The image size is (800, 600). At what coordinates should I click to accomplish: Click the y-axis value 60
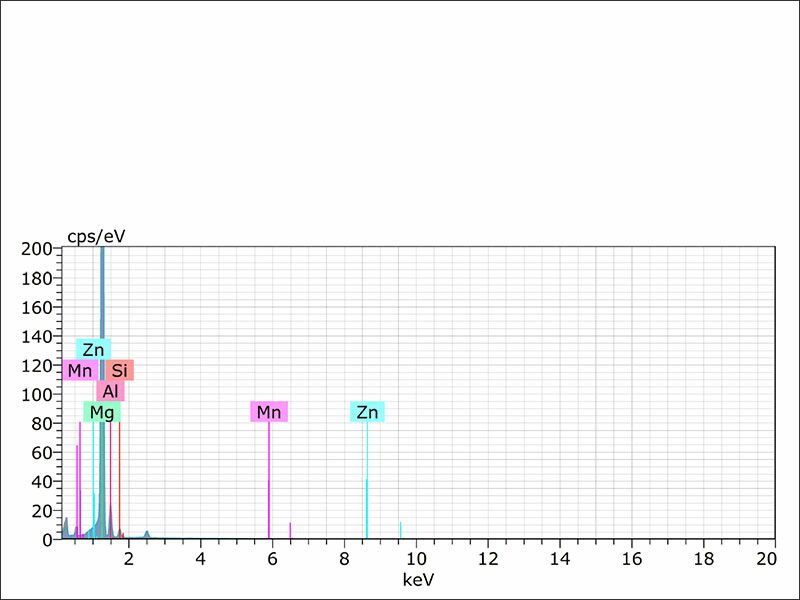click(42, 453)
